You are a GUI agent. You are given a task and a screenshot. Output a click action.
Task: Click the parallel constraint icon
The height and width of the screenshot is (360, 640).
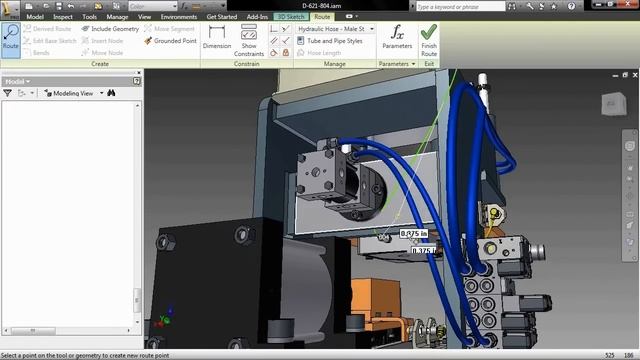pos(274,41)
